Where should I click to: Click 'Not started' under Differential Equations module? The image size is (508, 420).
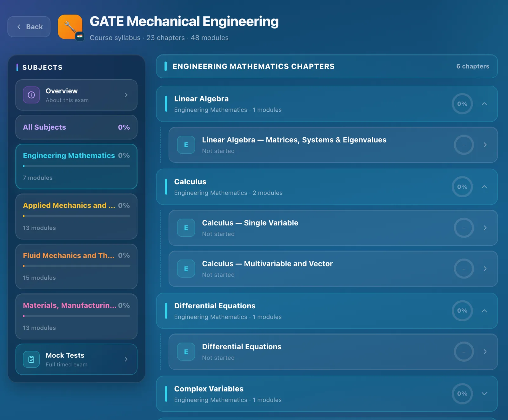coord(218,358)
